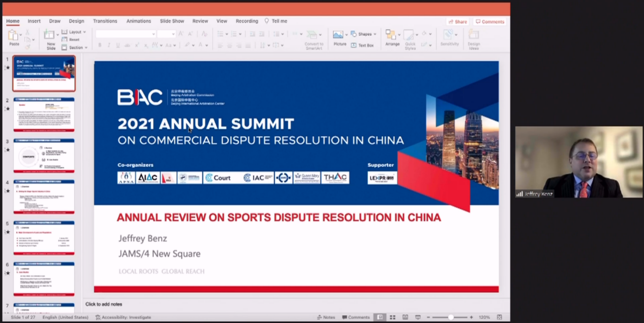Image resolution: width=644 pixels, height=323 pixels.
Task: Toggle Italic formatting
Action: (109, 45)
